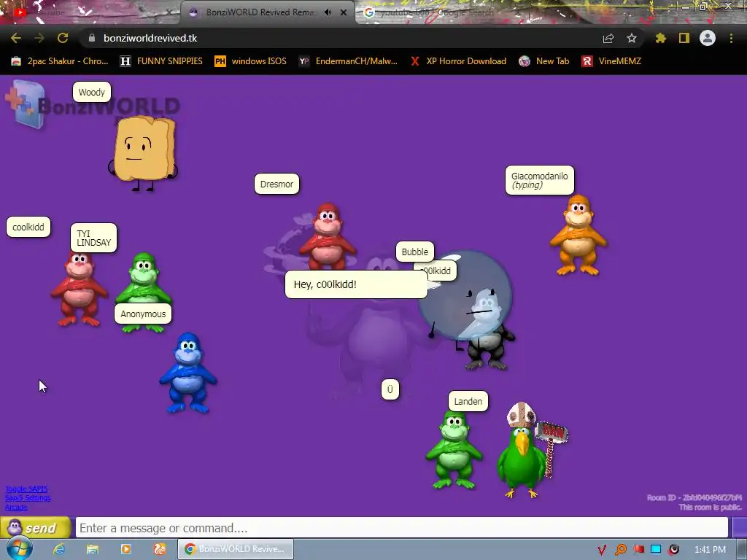Toggle the browser side panel icon
Viewport: 747px width, 560px height.
(684, 38)
